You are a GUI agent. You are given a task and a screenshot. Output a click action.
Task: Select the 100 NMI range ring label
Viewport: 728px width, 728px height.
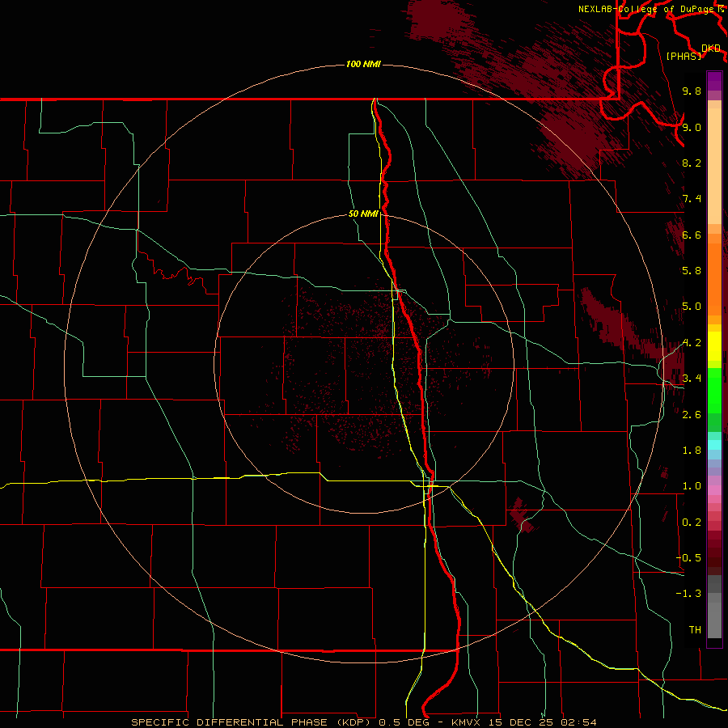pos(363,64)
